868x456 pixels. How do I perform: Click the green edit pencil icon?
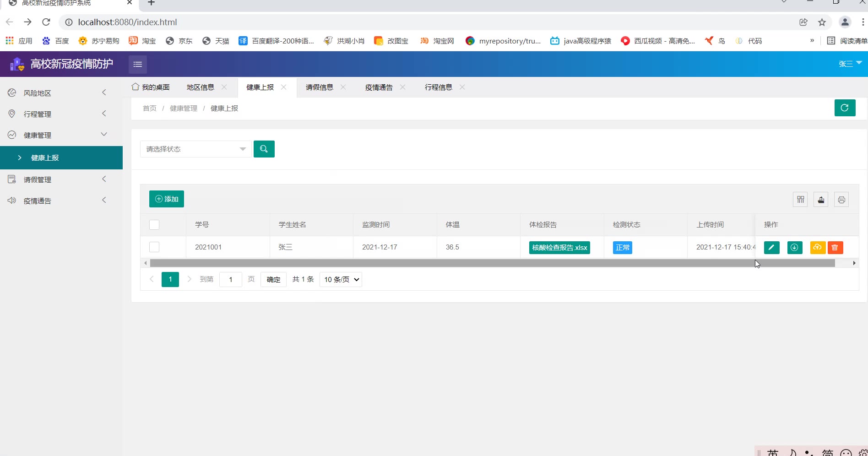pyautogui.click(x=771, y=248)
